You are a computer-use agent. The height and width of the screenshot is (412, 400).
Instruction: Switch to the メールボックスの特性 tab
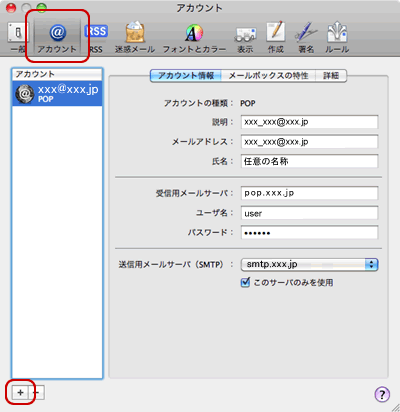pos(268,76)
